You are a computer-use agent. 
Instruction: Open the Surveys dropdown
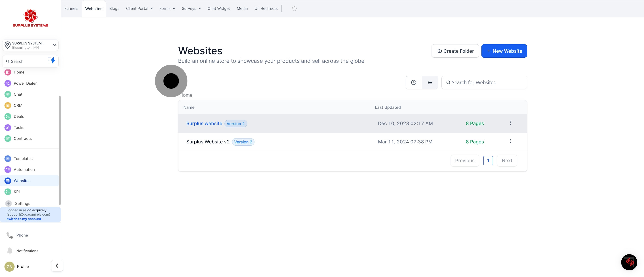click(x=191, y=8)
